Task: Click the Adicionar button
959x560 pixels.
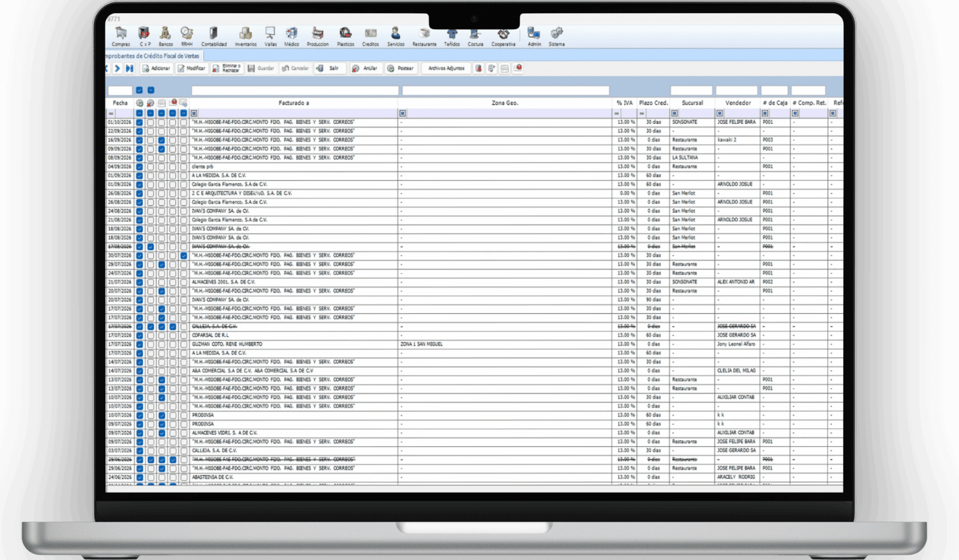Action: click(156, 68)
